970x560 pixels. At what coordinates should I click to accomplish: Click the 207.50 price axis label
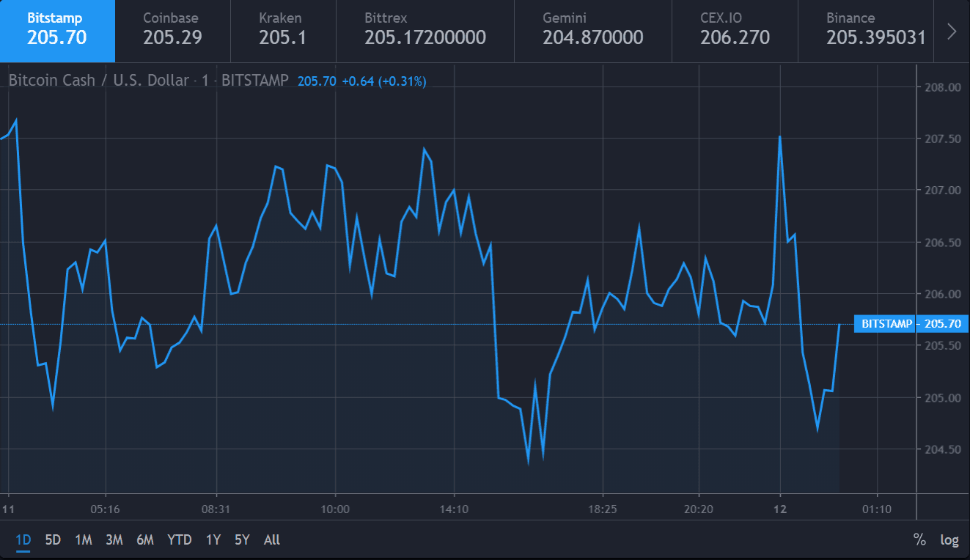pos(943,139)
